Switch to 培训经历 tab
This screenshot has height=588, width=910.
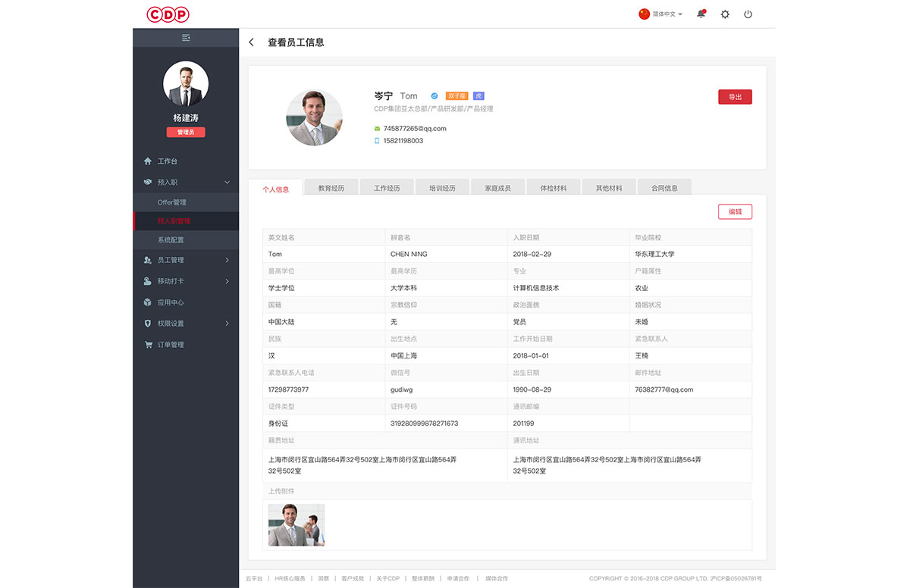[x=442, y=188]
